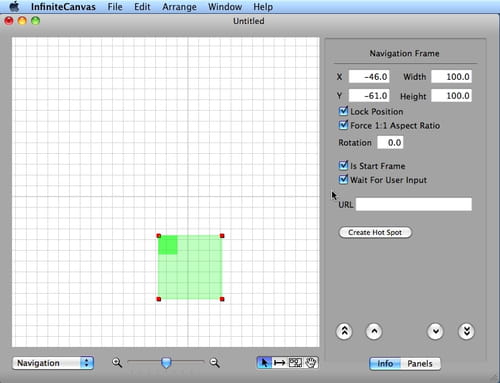Viewport: 500px width, 383px height.
Task: Click the Height field
Action: click(451, 96)
